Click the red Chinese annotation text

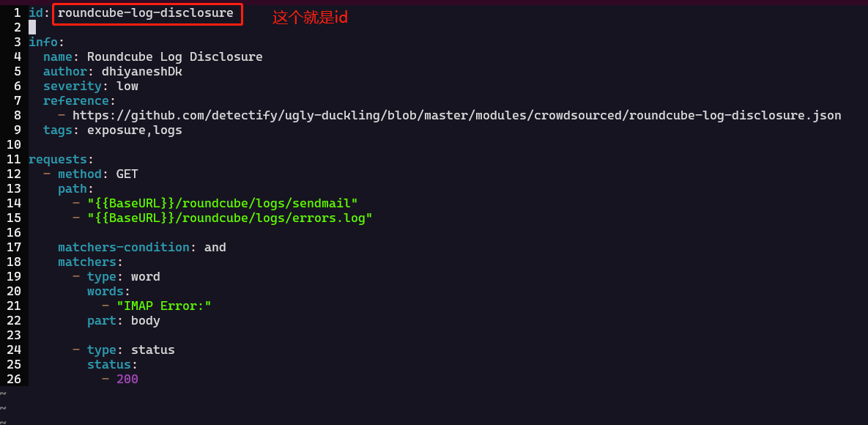point(310,18)
